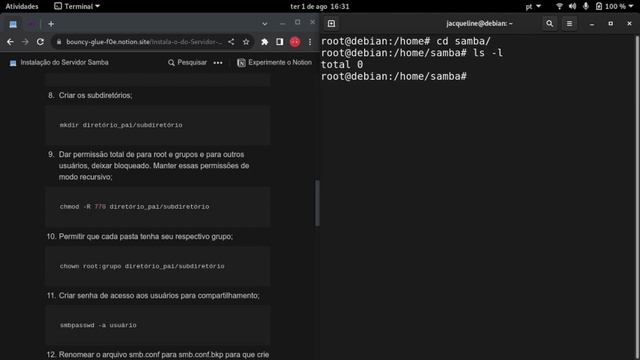Reload the Notion page

[40, 42]
